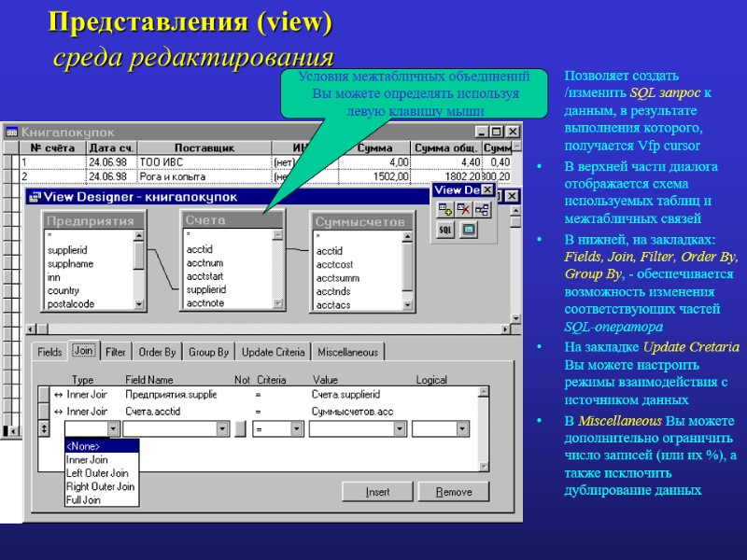The height and width of the screenshot is (560, 747).
Task: Expand the Criteria operator dropdown
Action: (295, 427)
